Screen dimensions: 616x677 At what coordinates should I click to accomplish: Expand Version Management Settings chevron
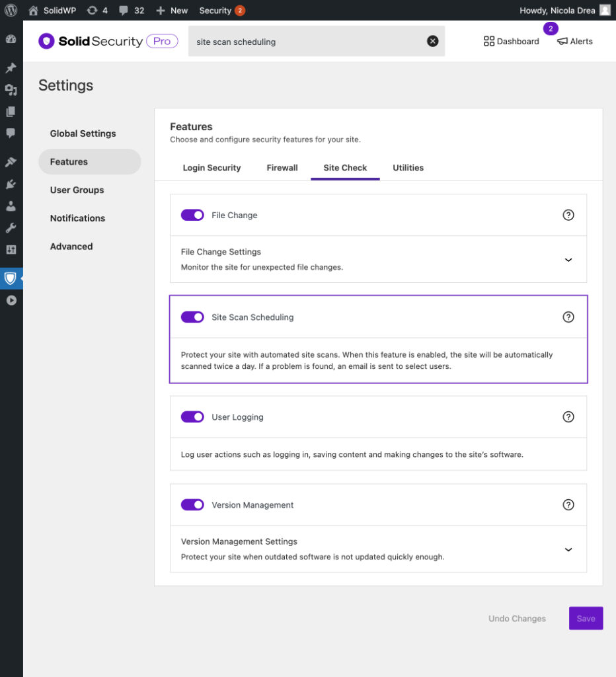[568, 549]
